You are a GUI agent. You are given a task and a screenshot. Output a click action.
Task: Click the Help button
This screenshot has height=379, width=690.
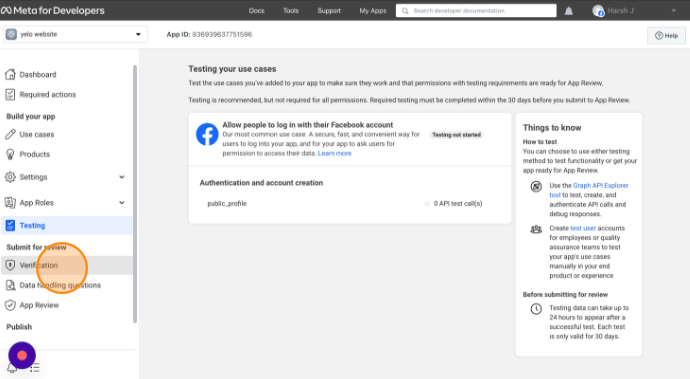tap(666, 36)
